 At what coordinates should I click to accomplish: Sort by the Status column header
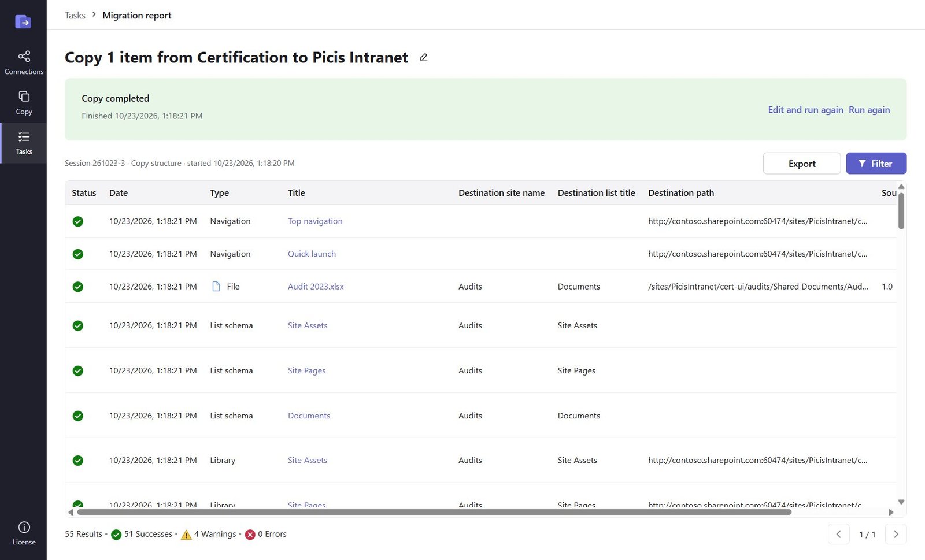tap(84, 193)
